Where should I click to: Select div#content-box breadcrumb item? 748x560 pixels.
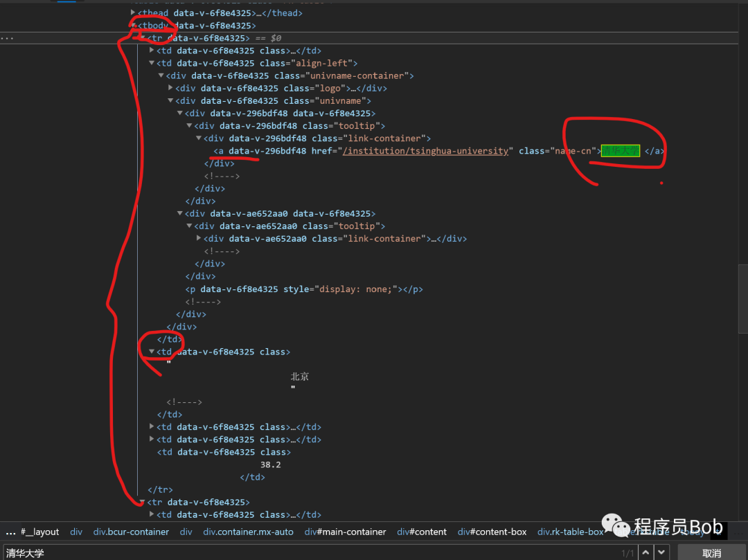click(492, 532)
